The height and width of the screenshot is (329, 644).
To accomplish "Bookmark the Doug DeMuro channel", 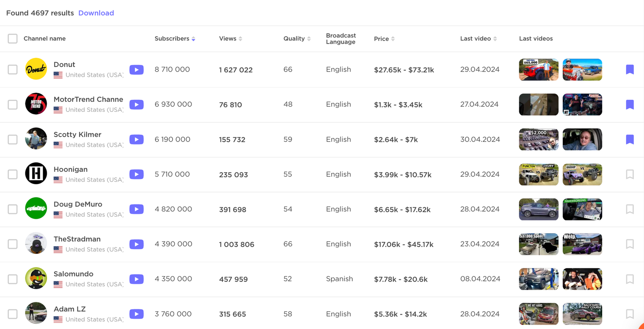I will (630, 209).
